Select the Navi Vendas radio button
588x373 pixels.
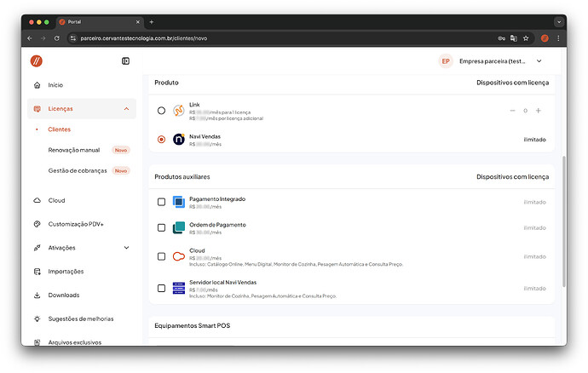coord(162,139)
